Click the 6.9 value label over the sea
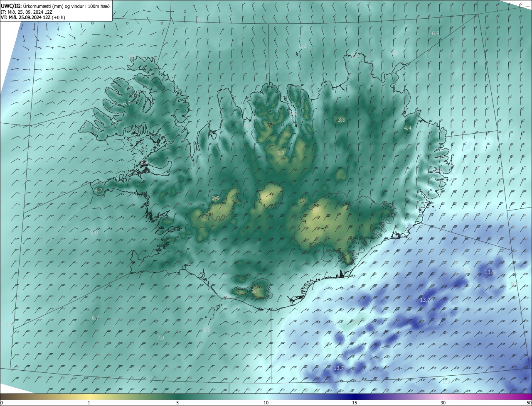 point(436,33)
